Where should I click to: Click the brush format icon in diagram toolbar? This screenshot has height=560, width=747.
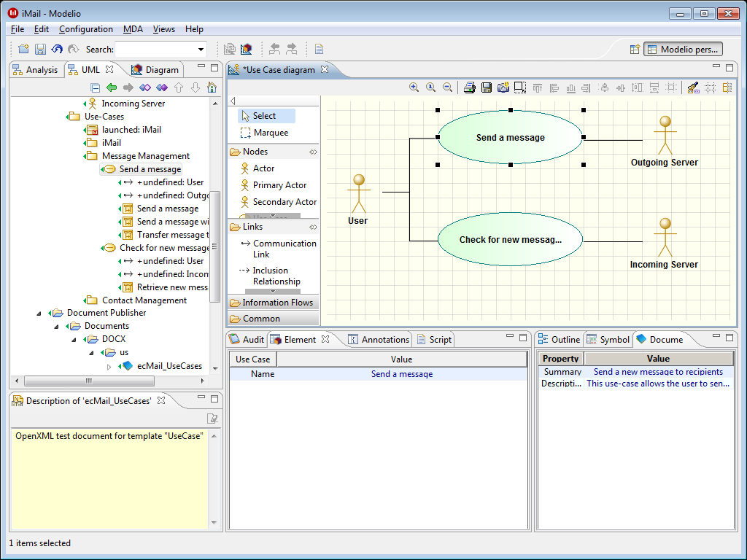(693, 87)
